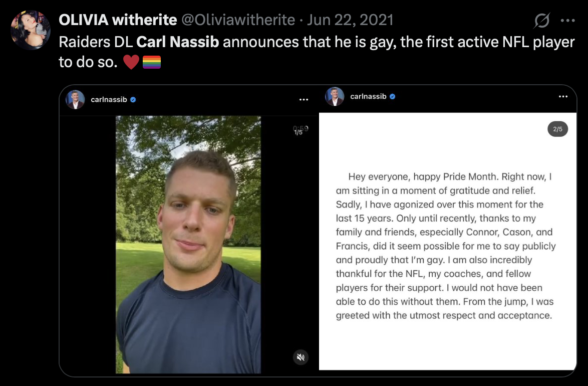
Task: Unmute the video using the muted speaker icon
Action: pyautogui.click(x=301, y=357)
